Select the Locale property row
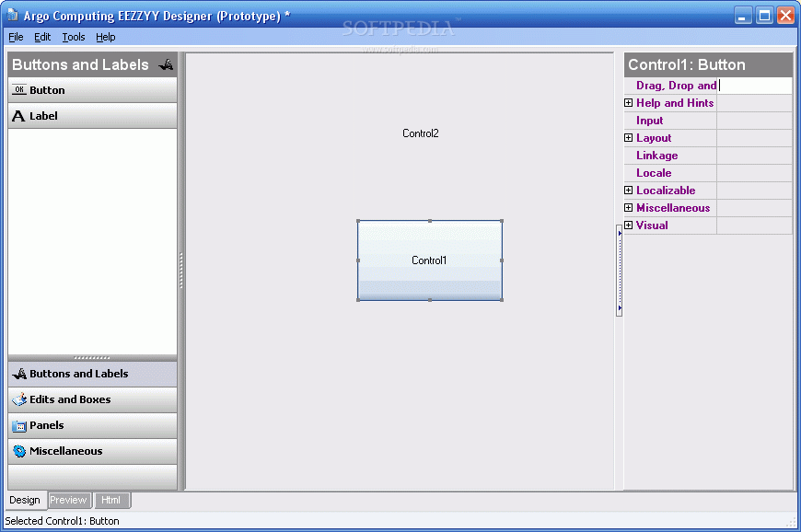Viewport: 801px width, 532px height. click(x=708, y=172)
